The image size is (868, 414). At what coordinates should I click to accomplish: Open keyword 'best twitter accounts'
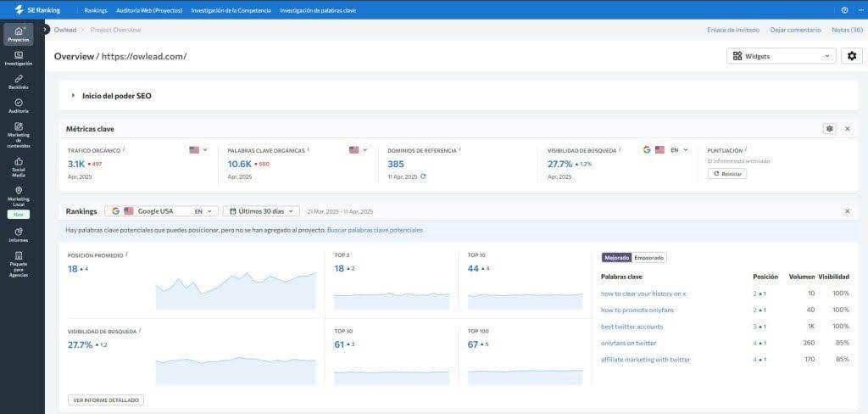tap(632, 327)
